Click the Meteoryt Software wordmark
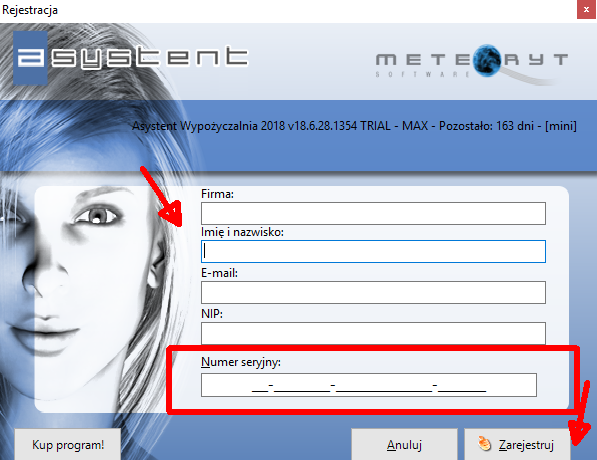Screen dimensions: 597x460 tap(472, 63)
